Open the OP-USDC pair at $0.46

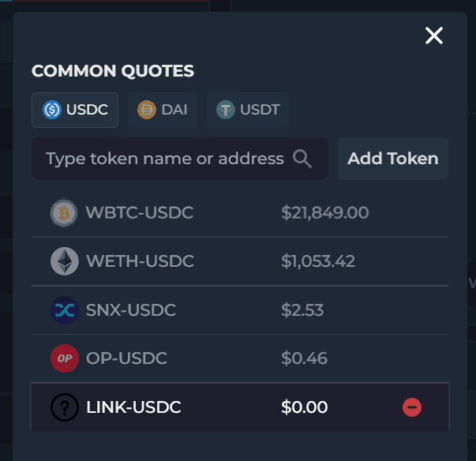pyautogui.click(x=240, y=358)
